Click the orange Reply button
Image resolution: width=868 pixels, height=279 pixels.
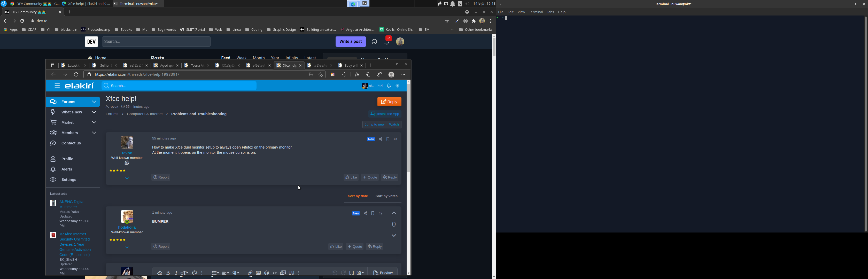(390, 102)
